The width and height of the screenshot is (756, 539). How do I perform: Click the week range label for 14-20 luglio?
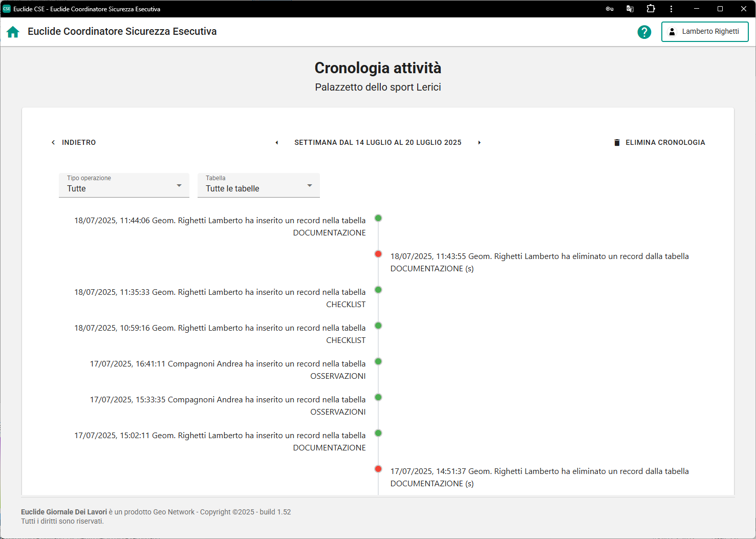378,142
